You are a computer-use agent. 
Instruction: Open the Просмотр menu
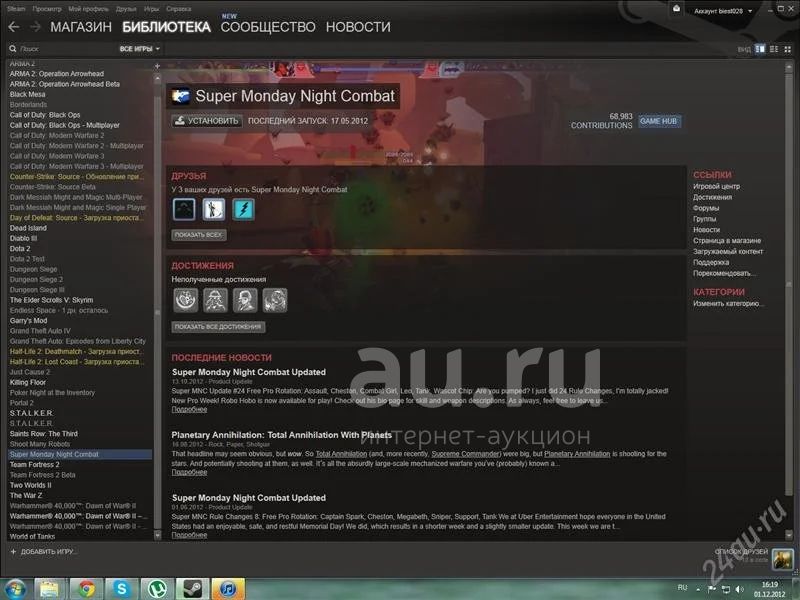[46, 9]
